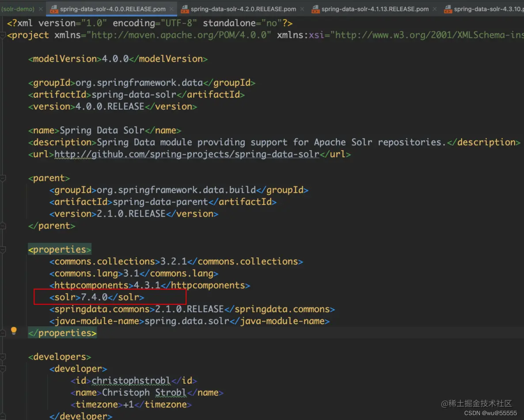Click the opening parent tag

(x=49, y=178)
